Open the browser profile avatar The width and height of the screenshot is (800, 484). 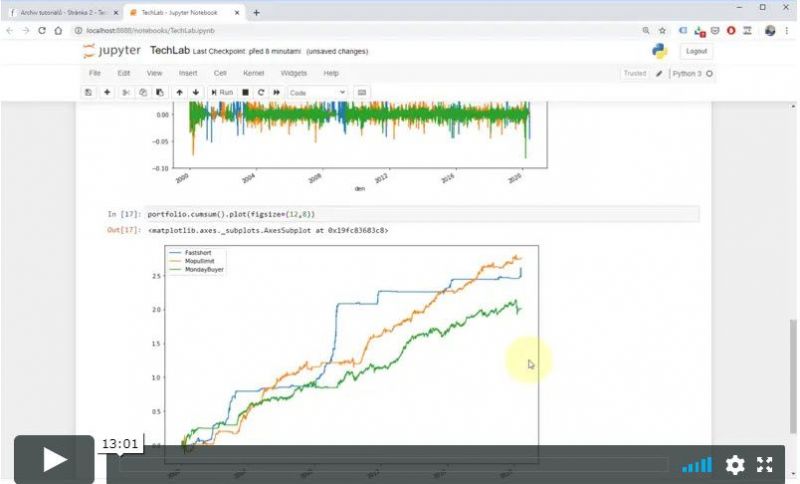coord(770,31)
